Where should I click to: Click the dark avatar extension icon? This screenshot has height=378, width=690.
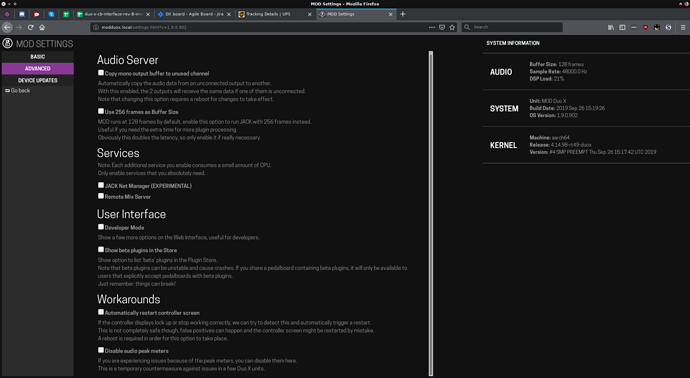(657, 27)
